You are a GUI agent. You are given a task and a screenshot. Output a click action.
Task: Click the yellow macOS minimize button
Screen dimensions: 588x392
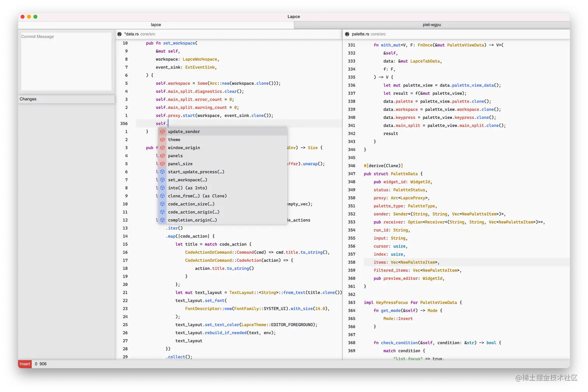click(29, 17)
